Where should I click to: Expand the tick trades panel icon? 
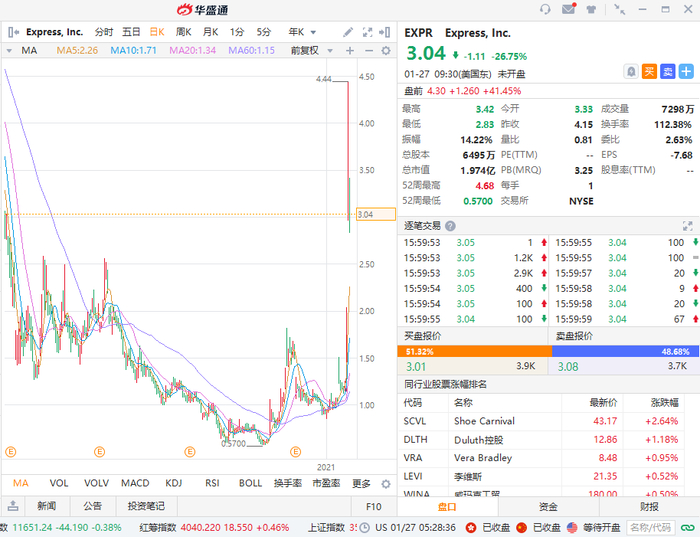(688, 226)
